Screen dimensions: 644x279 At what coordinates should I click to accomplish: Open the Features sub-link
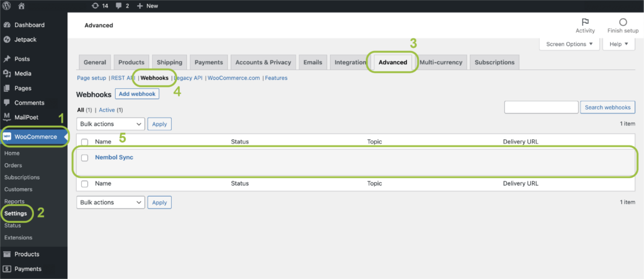(x=276, y=77)
